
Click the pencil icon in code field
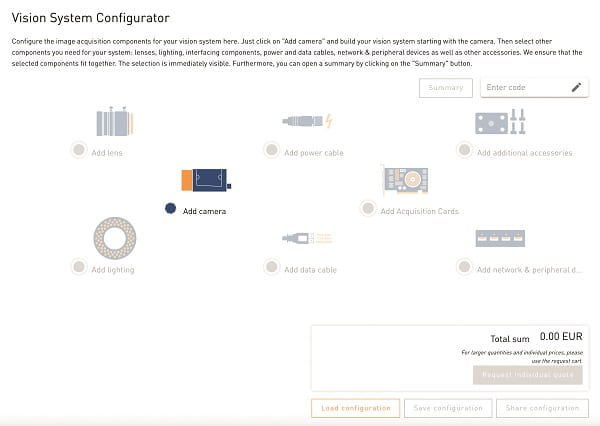[x=576, y=88]
